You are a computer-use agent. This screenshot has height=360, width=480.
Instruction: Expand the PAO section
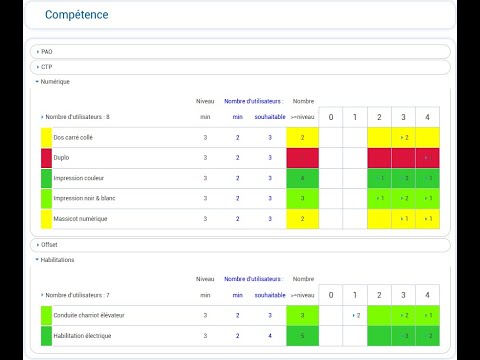(240, 52)
